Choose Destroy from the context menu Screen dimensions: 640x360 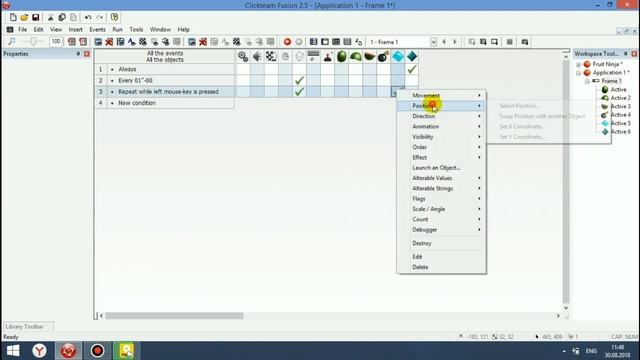tap(442, 243)
